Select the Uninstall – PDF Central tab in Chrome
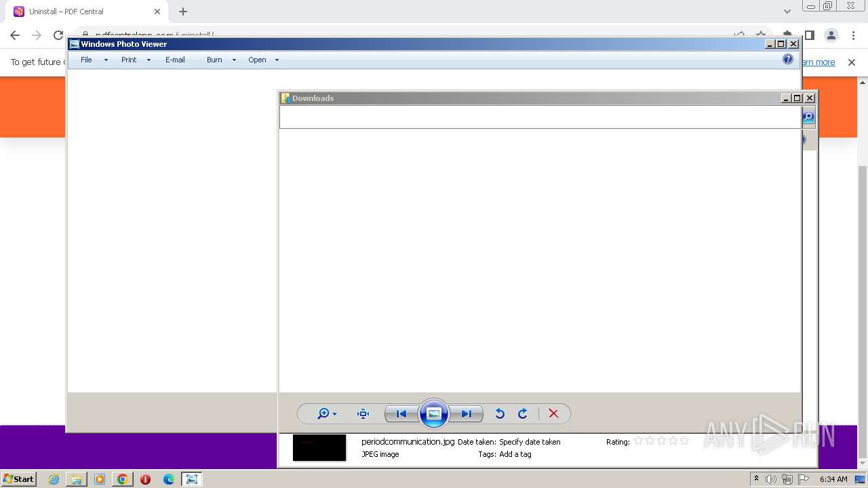This screenshot has height=488, width=868. coord(87,12)
